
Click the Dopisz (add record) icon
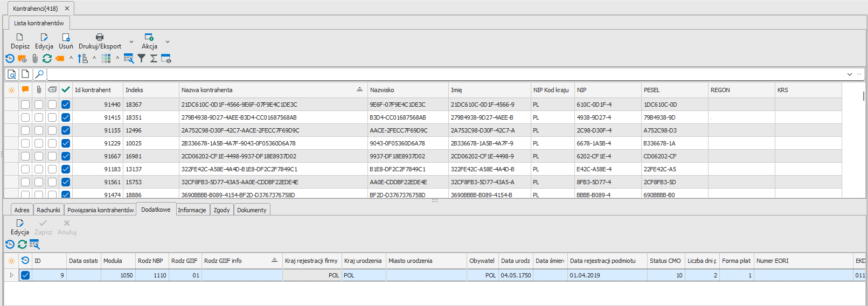click(x=20, y=37)
